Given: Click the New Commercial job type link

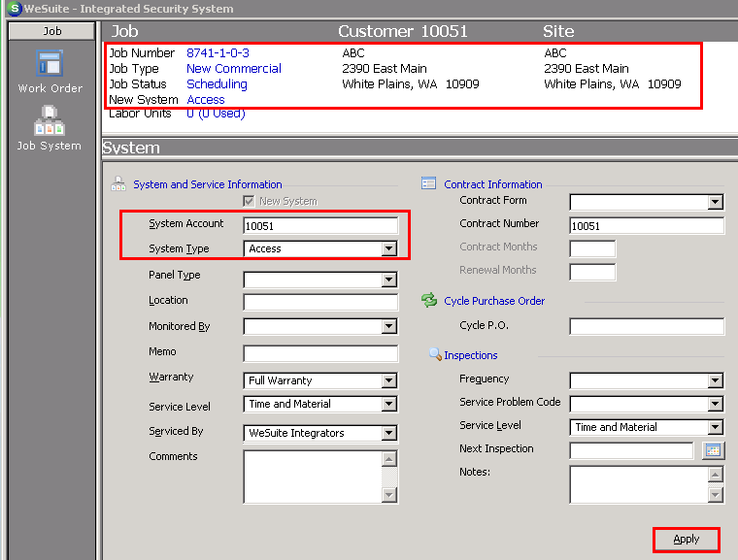Looking at the screenshot, I should (234, 68).
